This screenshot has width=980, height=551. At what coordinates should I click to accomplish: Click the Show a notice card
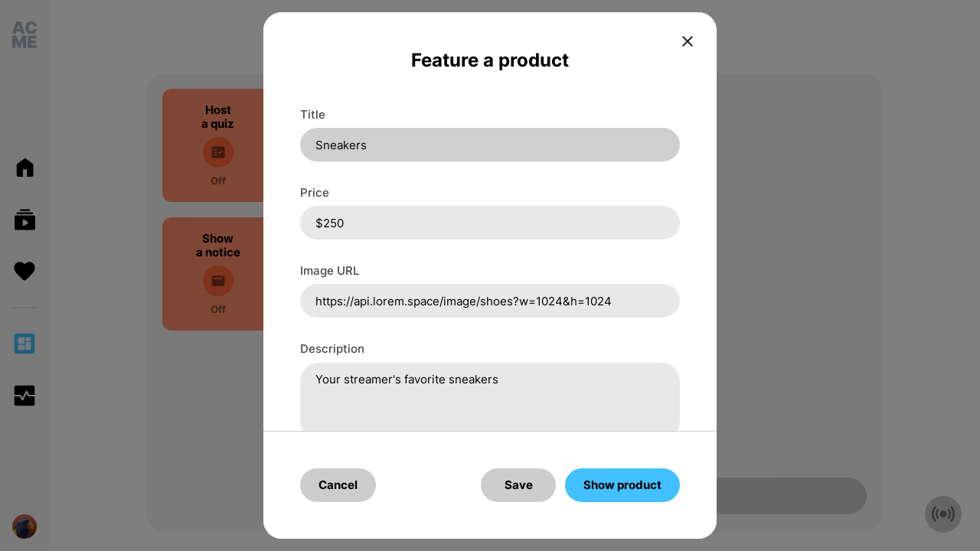point(213,274)
